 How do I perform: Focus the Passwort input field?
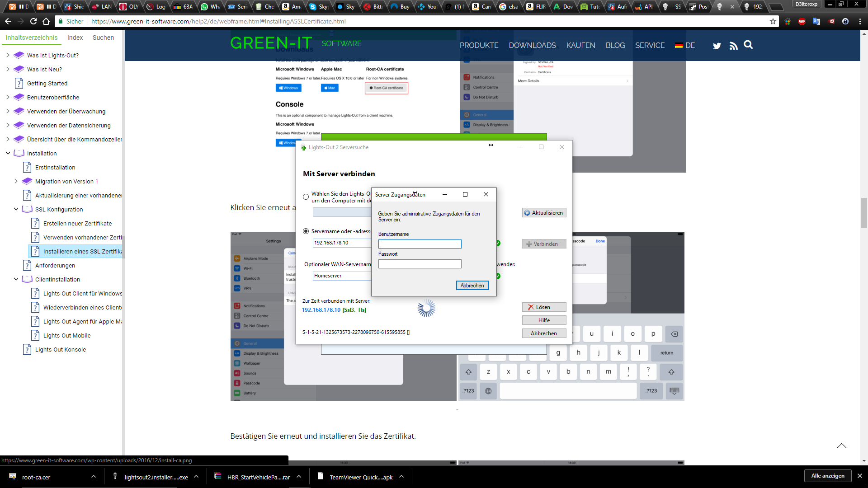pyautogui.click(x=420, y=264)
